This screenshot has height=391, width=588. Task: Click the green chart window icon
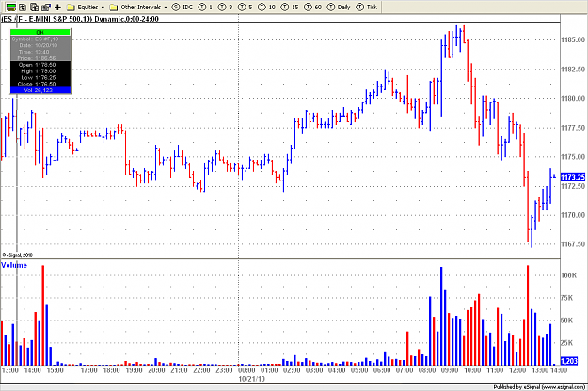[11, 7]
